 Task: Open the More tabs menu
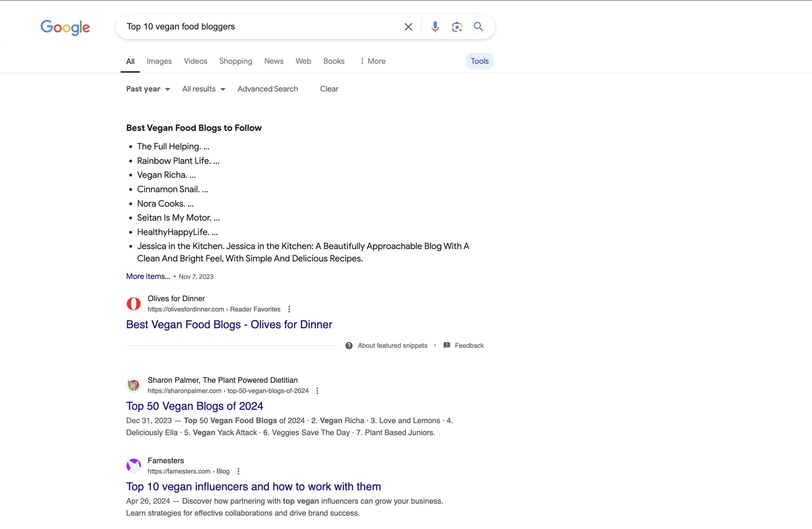[x=373, y=61]
